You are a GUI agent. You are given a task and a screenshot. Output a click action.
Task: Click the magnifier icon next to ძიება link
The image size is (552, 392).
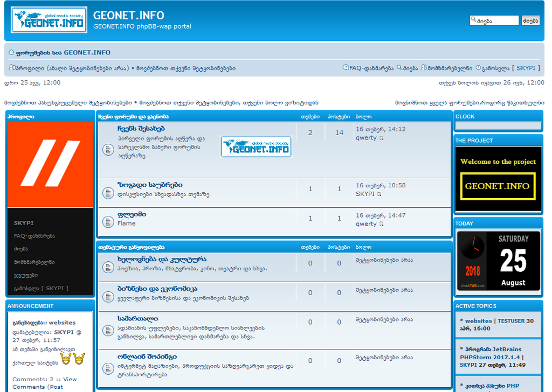(x=399, y=67)
